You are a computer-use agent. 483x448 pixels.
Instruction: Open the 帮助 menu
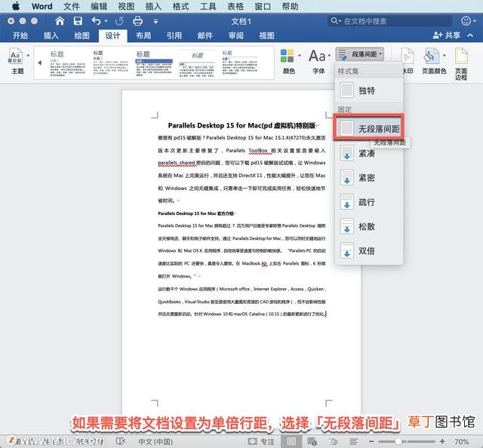point(290,6)
